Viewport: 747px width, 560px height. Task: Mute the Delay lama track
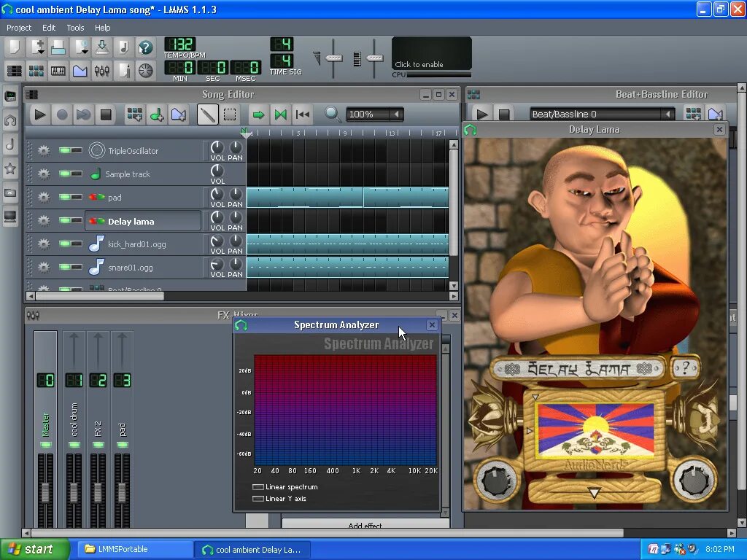point(65,220)
